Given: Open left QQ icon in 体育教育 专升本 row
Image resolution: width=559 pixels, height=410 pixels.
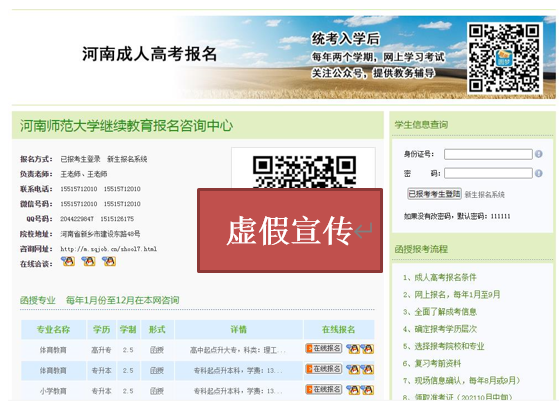Looking at the screenshot, I should pyautogui.click(x=353, y=369).
